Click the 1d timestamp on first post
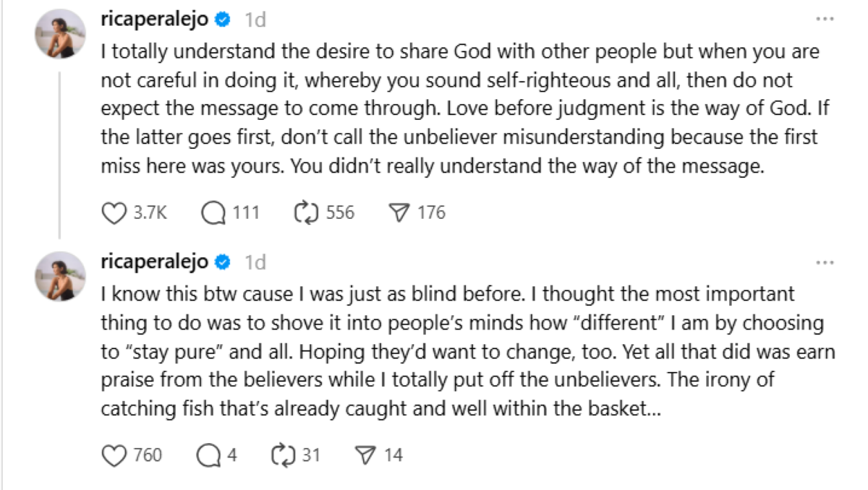 point(255,20)
